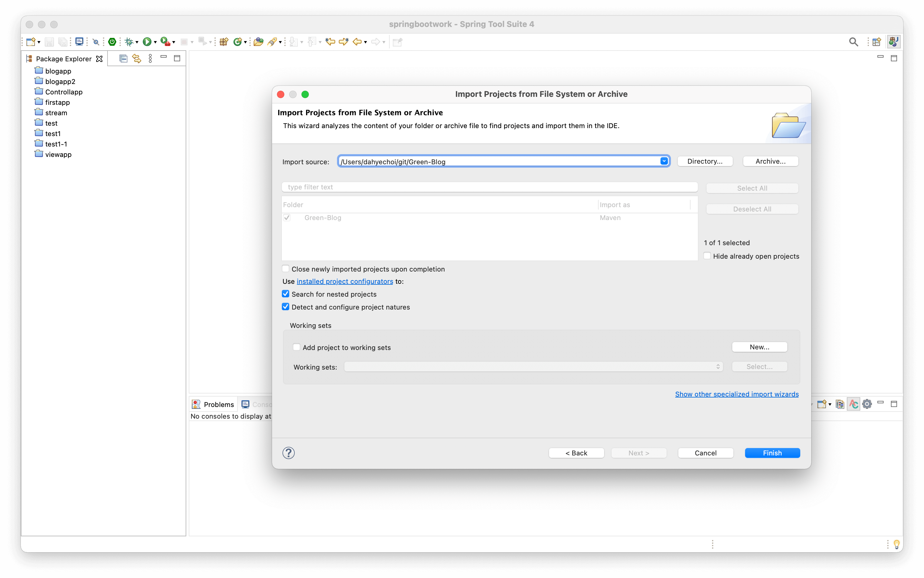Click the Last Edit Location icon

tap(330, 42)
